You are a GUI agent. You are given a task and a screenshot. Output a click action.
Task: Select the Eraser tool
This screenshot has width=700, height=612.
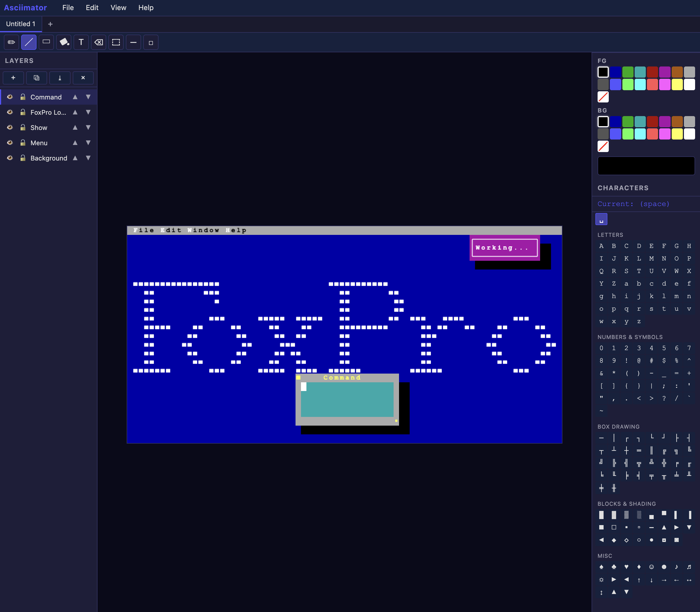[99, 42]
